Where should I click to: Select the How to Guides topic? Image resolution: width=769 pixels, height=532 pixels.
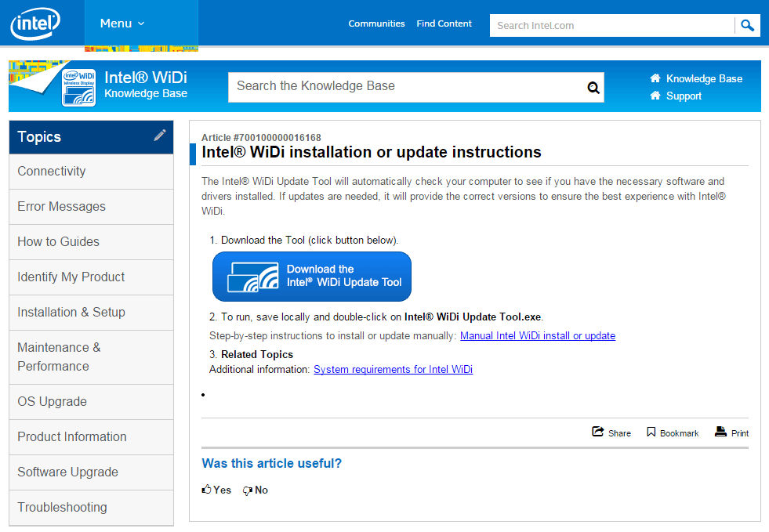coord(91,242)
